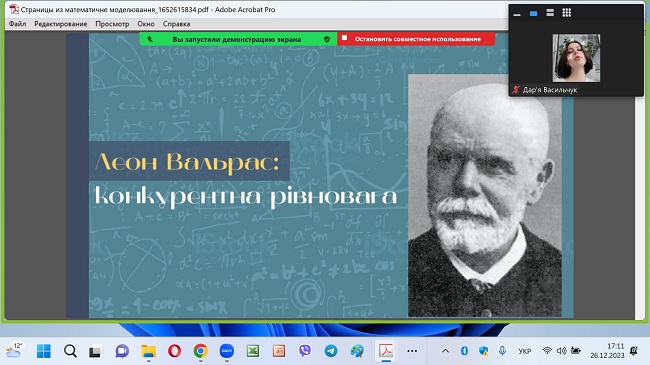Select Дар'я Васильчук's video thumbnail

click(x=576, y=58)
